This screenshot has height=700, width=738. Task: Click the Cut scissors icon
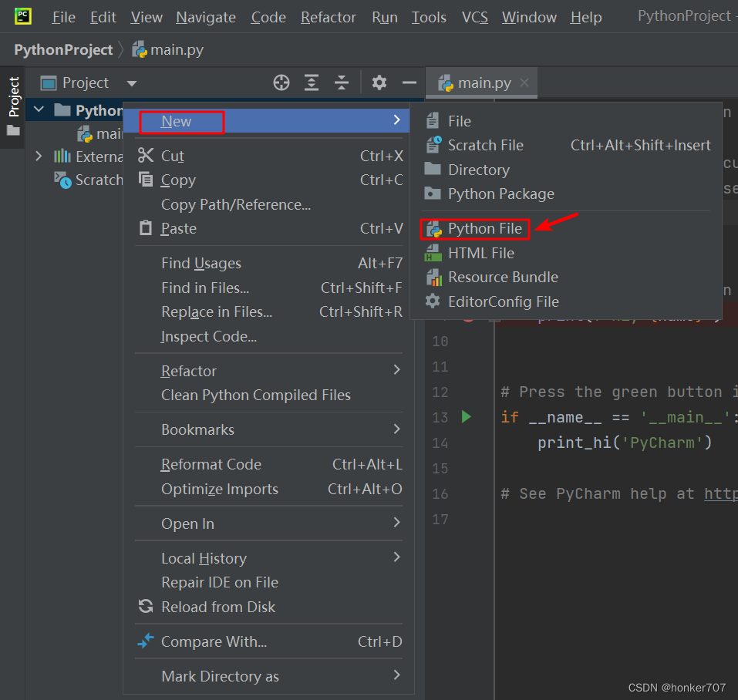pos(146,155)
